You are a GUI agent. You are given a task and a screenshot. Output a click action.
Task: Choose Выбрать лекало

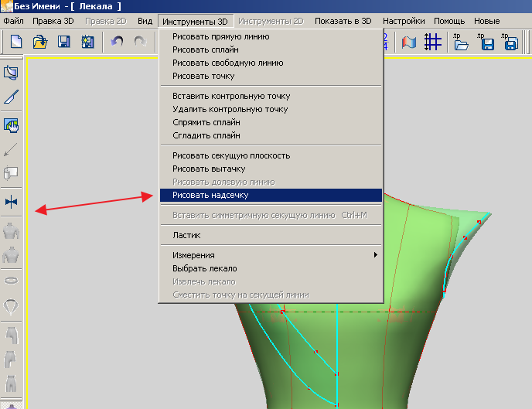click(x=271, y=268)
